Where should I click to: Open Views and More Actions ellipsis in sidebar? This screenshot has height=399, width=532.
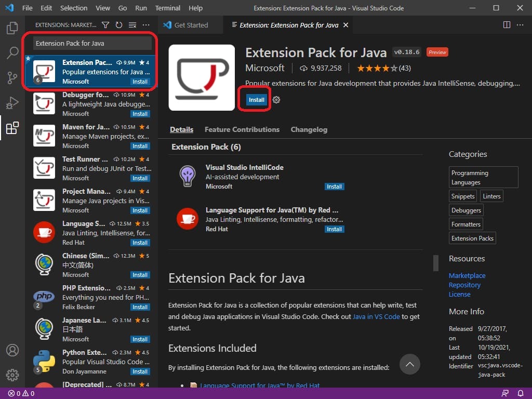(146, 25)
